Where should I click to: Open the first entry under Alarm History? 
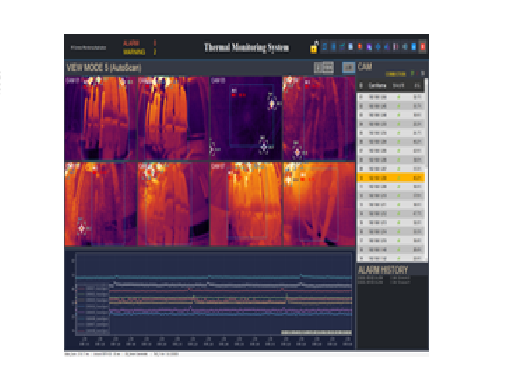click(x=384, y=278)
